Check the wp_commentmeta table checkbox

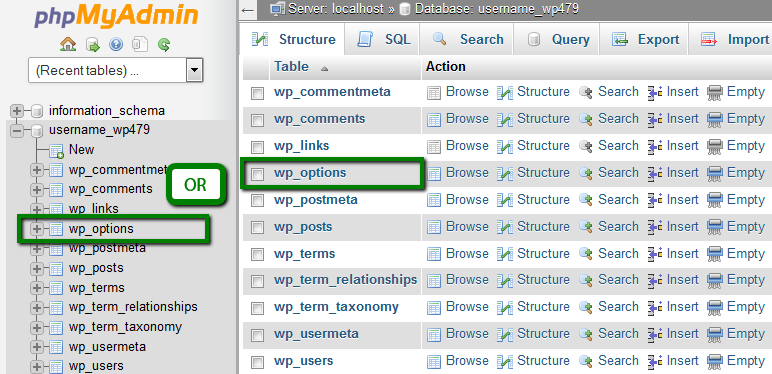click(x=257, y=94)
